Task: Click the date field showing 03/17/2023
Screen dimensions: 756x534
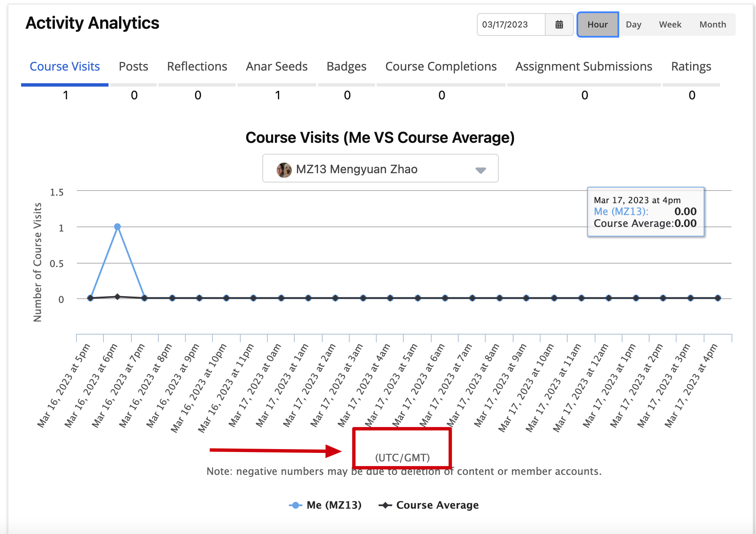Action: [511, 25]
